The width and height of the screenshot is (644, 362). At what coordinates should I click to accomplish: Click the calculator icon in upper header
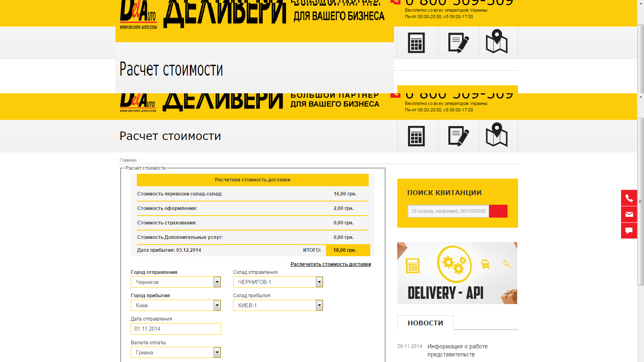click(416, 43)
